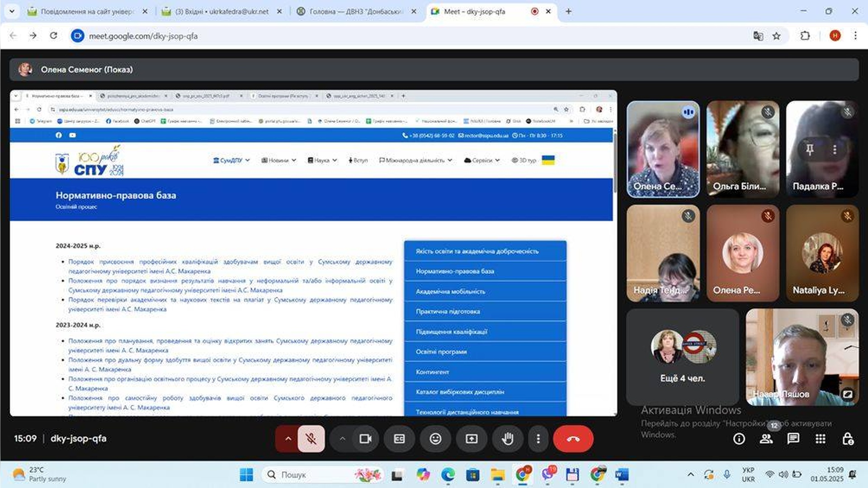Image resolution: width=868 pixels, height=488 pixels.
Task: Go forward in browser history
Action: point(33,36)
